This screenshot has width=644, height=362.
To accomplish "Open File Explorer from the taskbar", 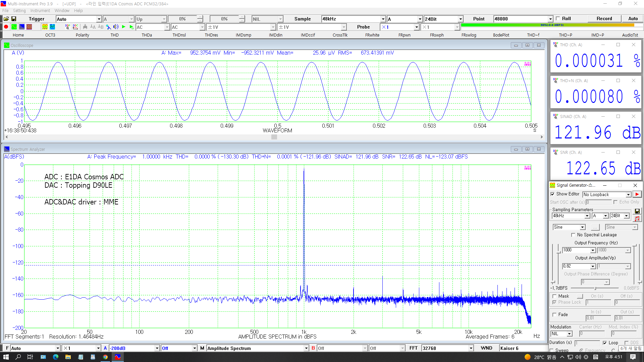I will tap(68, 357).
